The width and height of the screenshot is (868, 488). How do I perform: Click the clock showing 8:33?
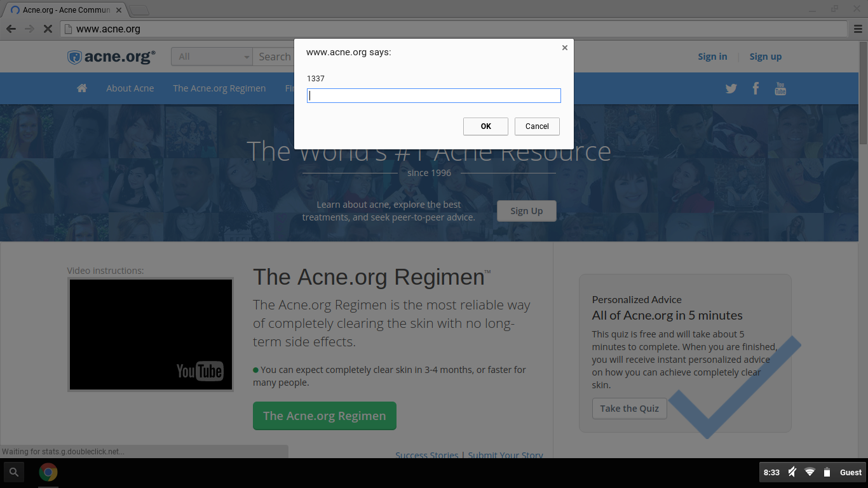(x=771, y=472)
